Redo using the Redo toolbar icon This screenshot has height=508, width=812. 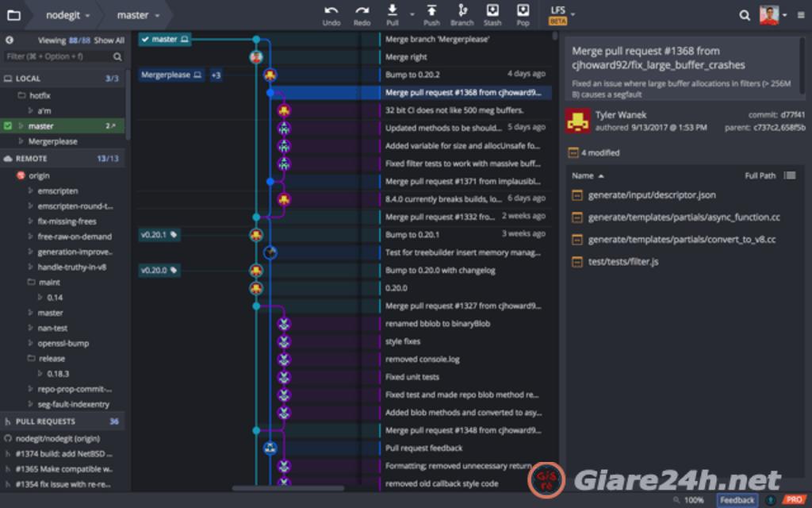tap(362, 10)
